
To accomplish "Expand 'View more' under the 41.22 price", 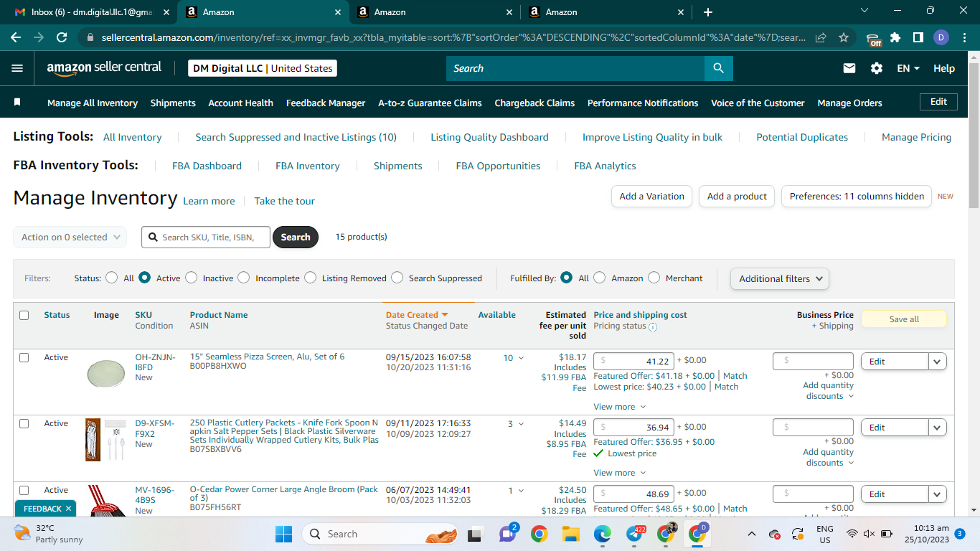I will [x=620, y=407].
